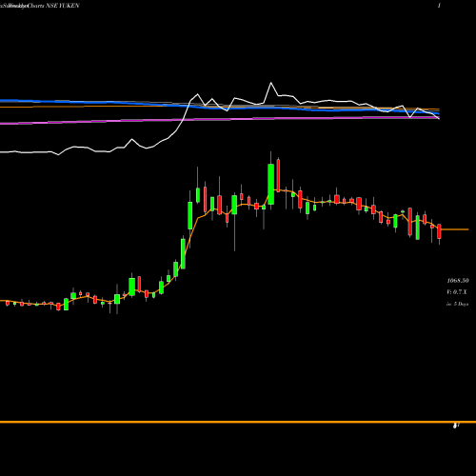Click the magenta moving average line
Screen dimensions: 476x476
(x=219, y=119)
